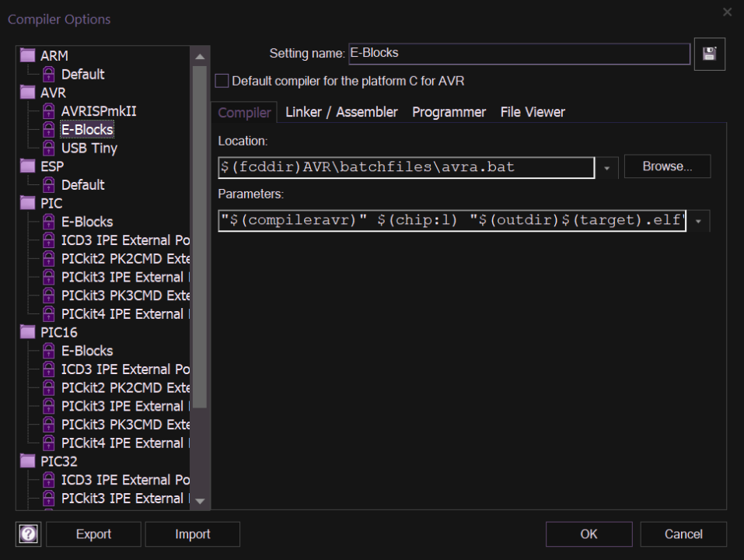Click the save setting disk icon

point(709,54)
